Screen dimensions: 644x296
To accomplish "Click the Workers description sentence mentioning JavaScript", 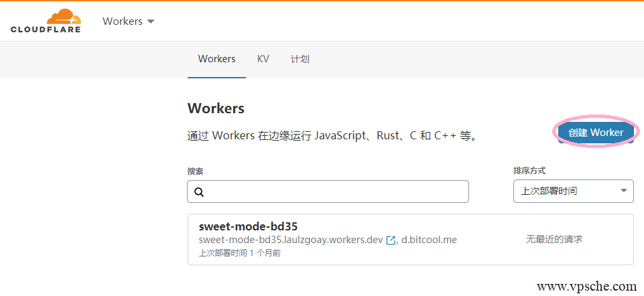I will [333, 135].
